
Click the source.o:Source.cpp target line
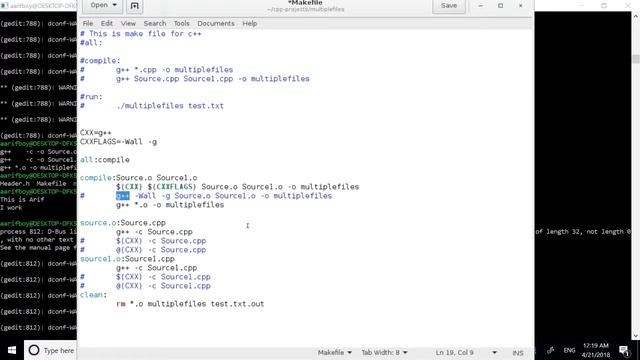click(122, 223)
